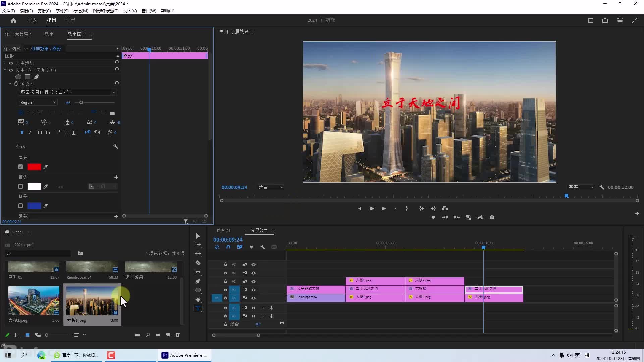The height and width of the screenshot is (362, 644).
Task: Click the Add Marker icon in program monitor
Action: [433, 217]
